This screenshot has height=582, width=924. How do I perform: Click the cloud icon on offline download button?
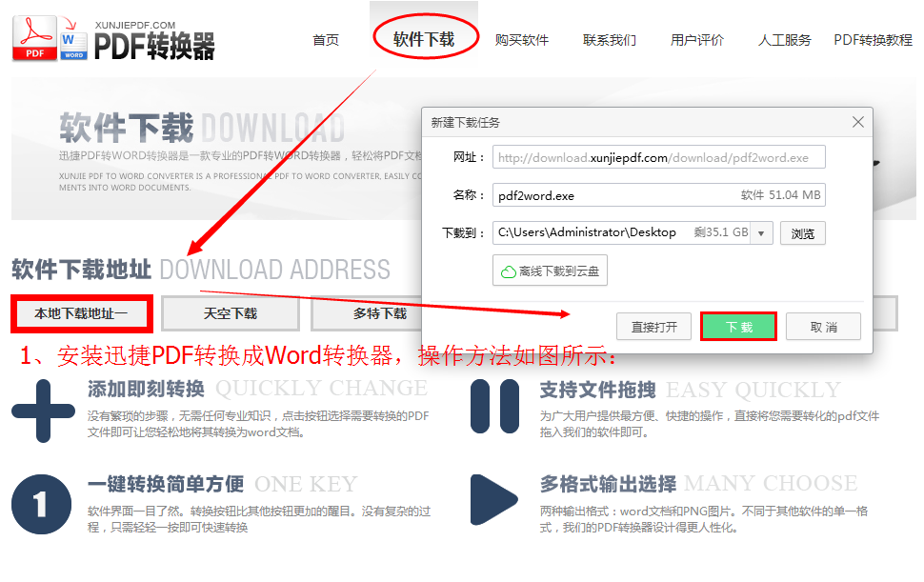tap(508, 271)
